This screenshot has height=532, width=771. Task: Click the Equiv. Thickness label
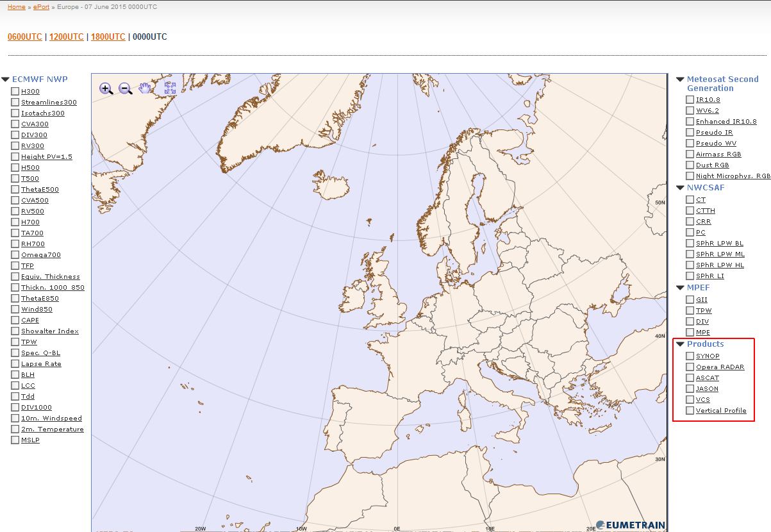pos(51,277)
